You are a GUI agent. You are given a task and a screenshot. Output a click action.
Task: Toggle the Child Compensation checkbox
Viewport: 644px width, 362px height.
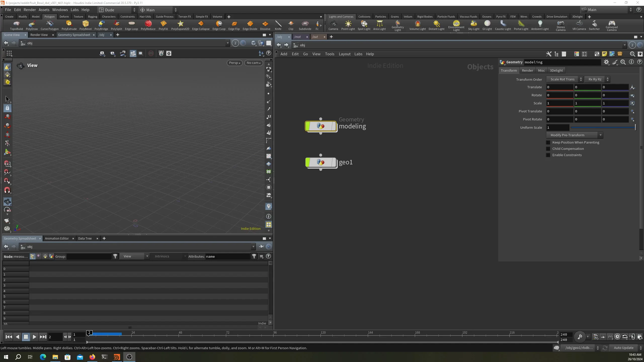[548, 149]
